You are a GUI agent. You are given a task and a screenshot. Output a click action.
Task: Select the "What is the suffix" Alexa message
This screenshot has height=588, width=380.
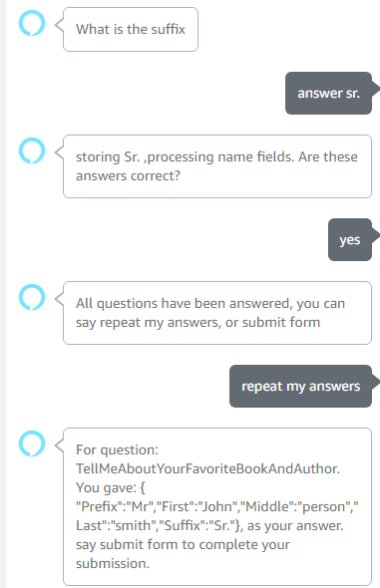click(x=131, y=29)
